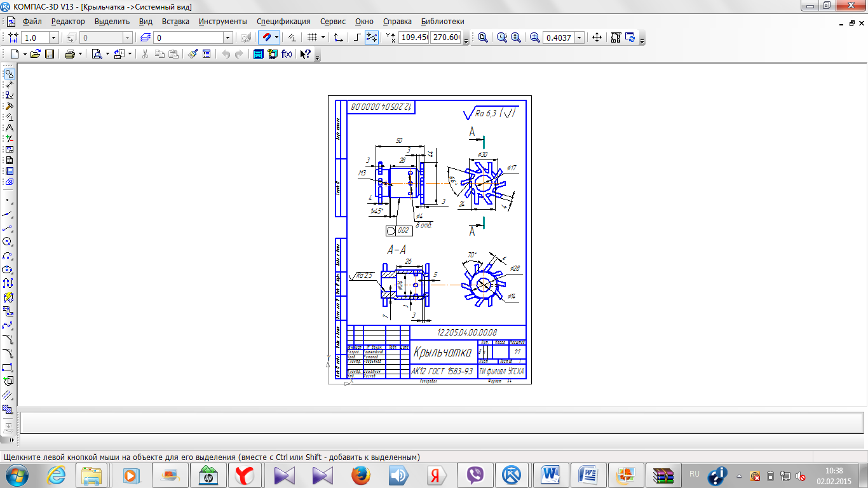Save the document with the floppy disk icon
The width and height of the screenshot is (868, 488).
point(49,54)
